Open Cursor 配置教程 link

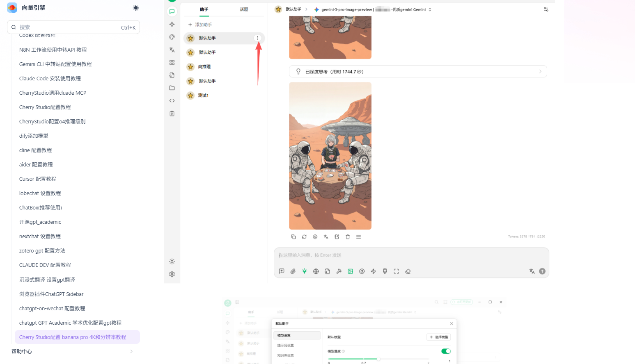click(38, 179)
